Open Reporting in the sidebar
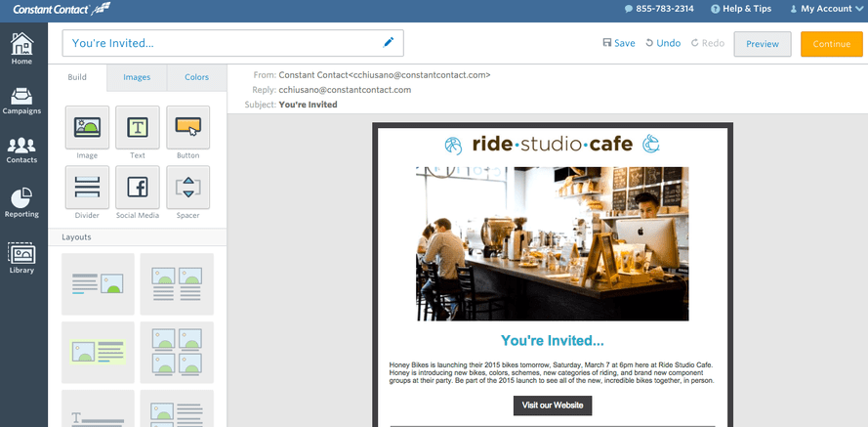Image resolution: width=868 pixels, height=427 pixels. [x=22, y=202]
